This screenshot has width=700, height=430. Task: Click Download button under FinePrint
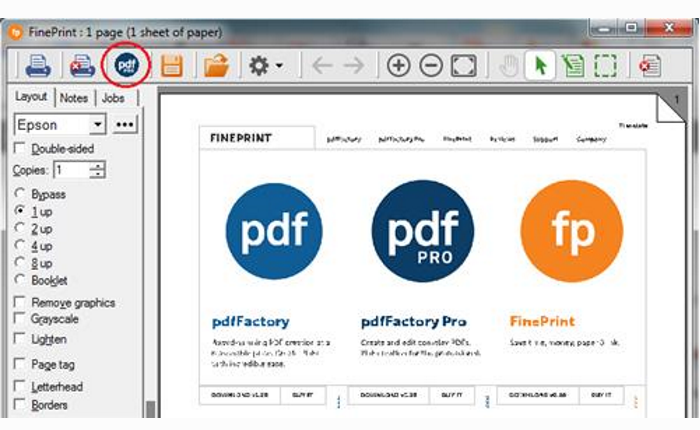pos(538,395)
